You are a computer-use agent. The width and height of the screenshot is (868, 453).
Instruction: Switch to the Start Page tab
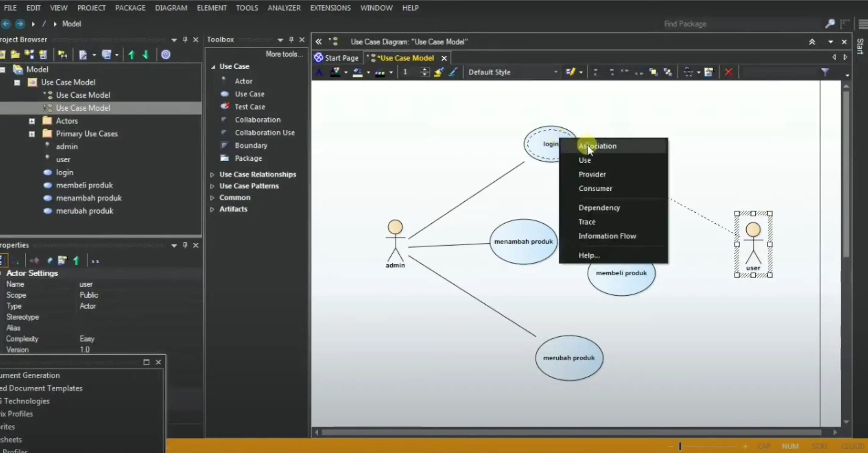pyautogui.click(x=341, y=58)
